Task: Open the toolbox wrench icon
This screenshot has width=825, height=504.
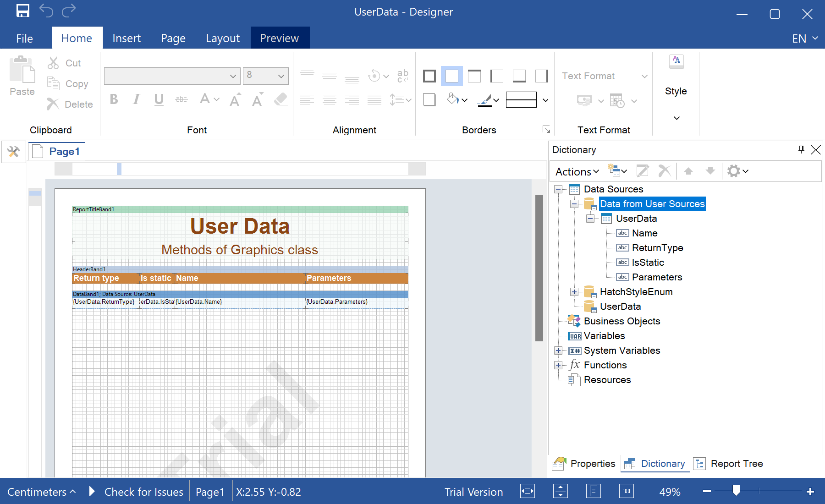Action: coord(13,152)
